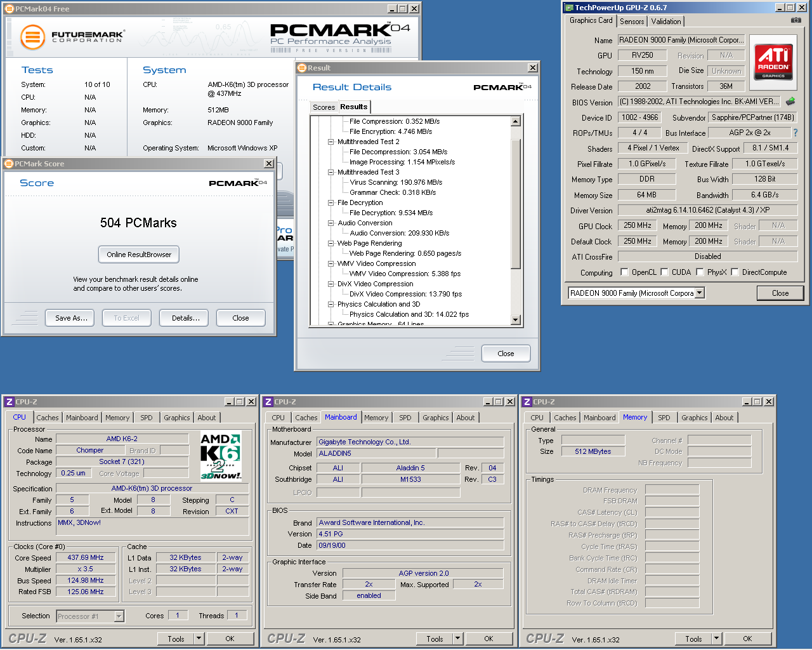The image size is (812, 650).
Task: Click the Core Speed value 437.69 MHz
Action: click(86, 557)
